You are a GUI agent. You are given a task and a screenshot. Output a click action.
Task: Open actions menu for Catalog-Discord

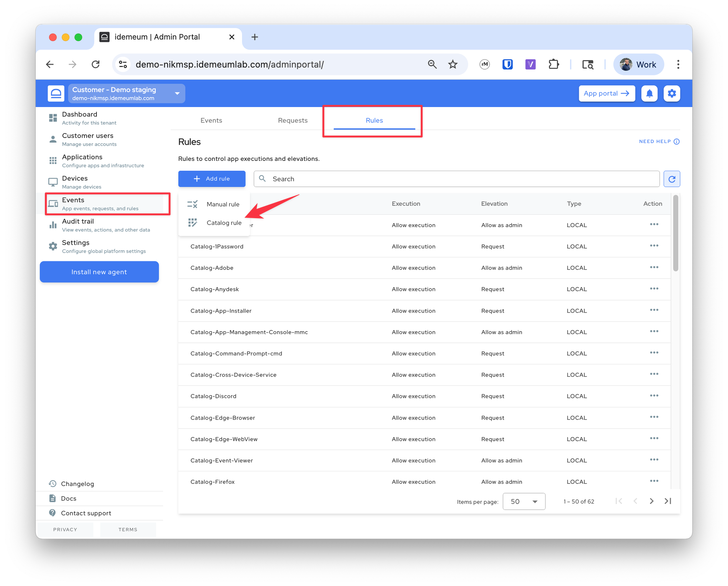(654, 396)
